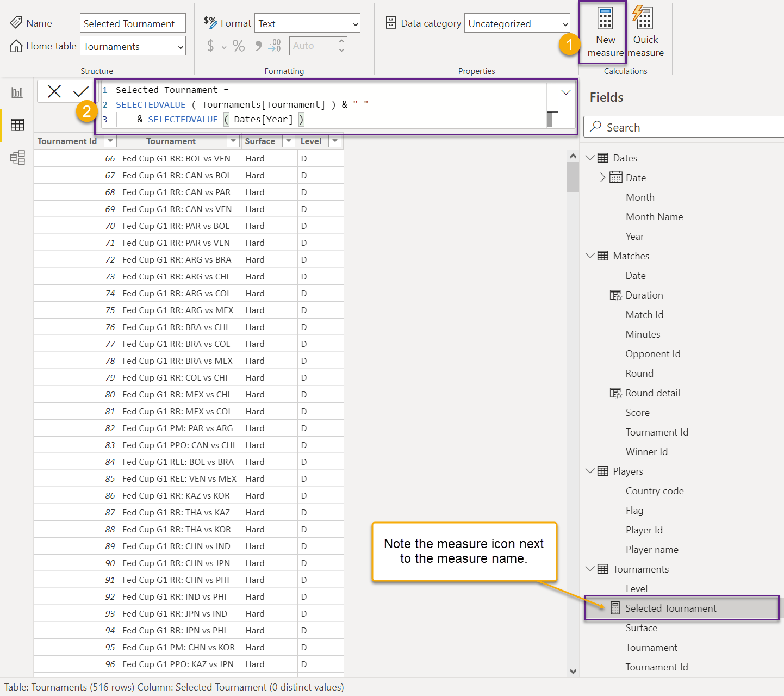This screenshot has height=696, width=784.
Task: Click the search magnifier icon in Fields
Action: [x=596, y=127]
